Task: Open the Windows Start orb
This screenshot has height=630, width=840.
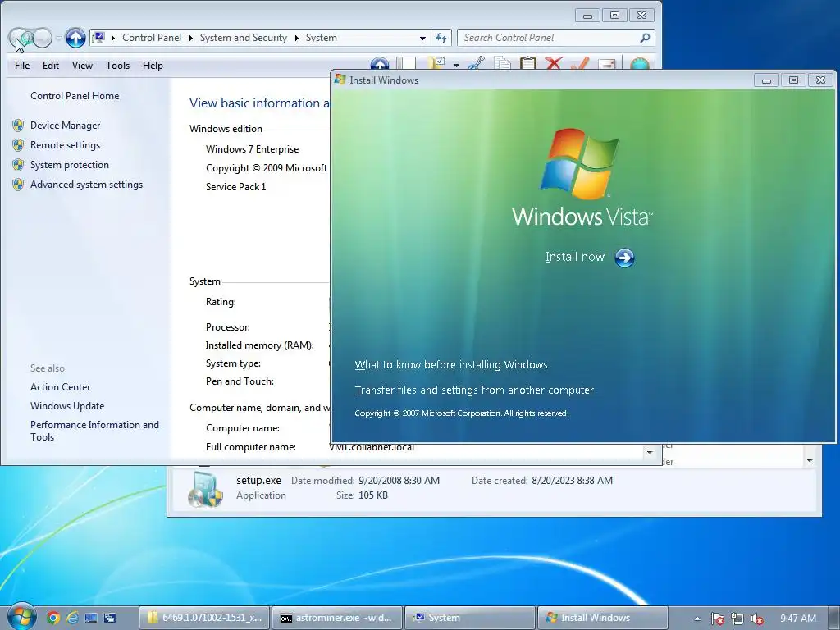Action: [22, 617]
